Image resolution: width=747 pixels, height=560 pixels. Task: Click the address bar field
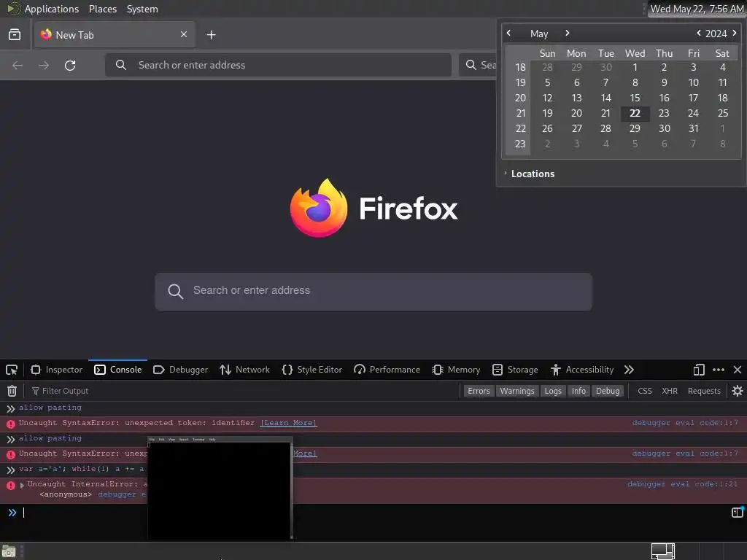pos(278,65)
